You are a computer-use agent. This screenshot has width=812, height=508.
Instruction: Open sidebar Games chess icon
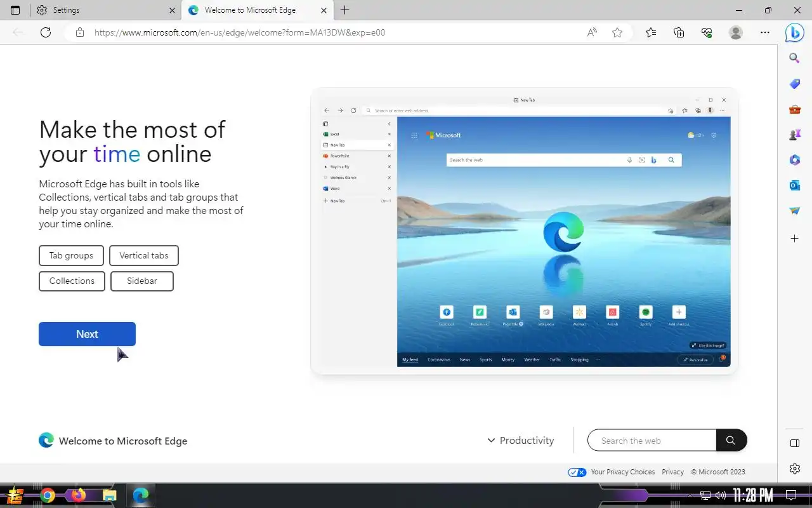coord(795,135)
